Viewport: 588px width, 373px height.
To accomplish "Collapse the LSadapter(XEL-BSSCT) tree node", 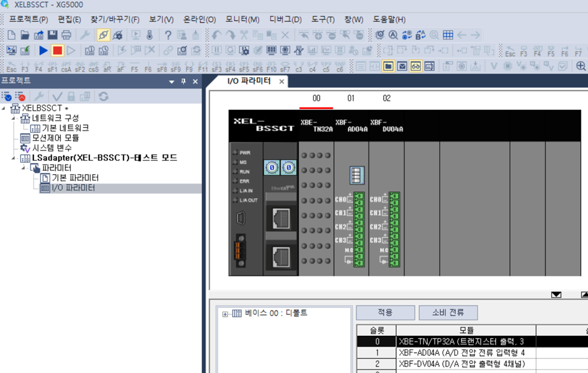I will click(x=13, y=158).
